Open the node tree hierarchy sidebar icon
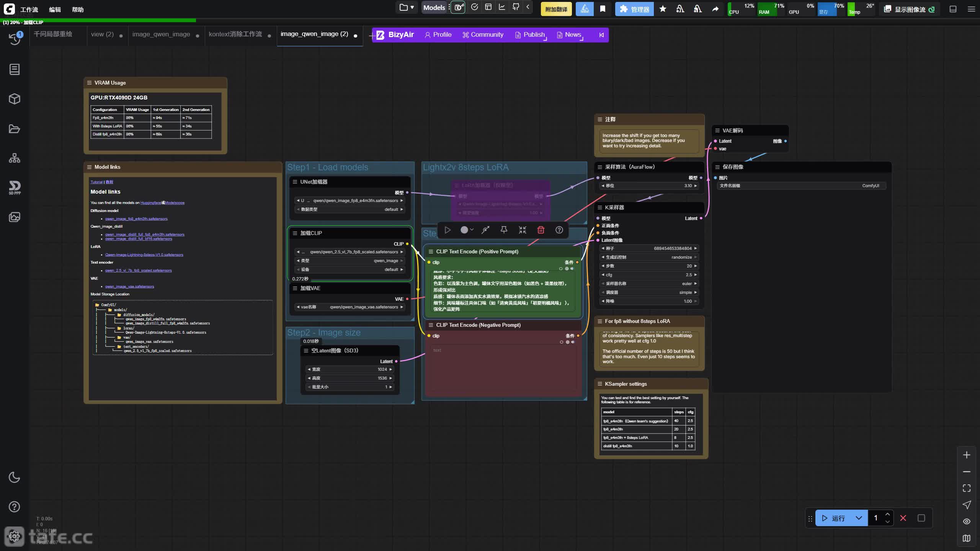This screenshot has height=551, width=980. (15, 158)
